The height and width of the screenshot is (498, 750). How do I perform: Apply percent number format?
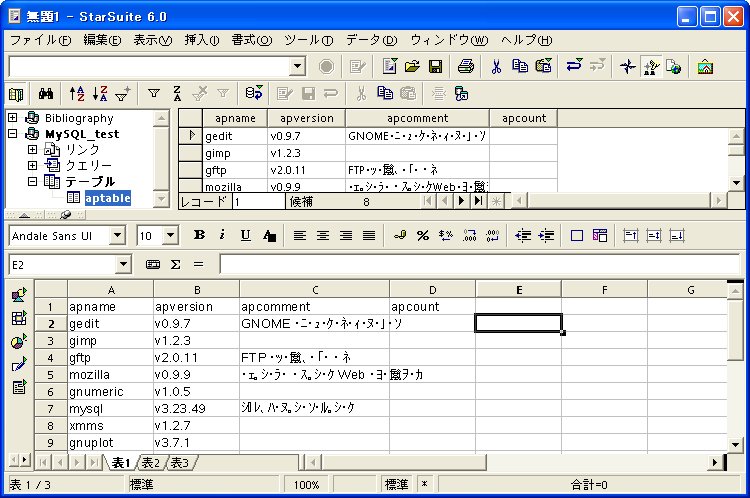(422, 235)
